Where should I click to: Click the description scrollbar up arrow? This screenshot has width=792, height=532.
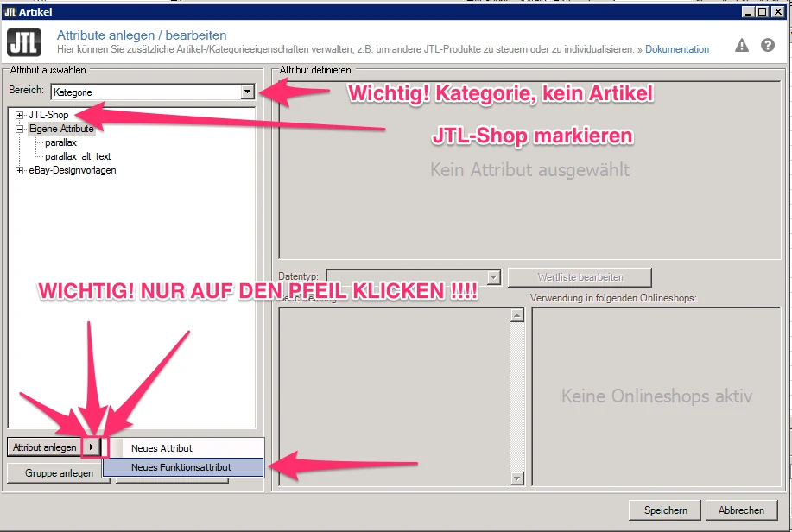[516, 315]
